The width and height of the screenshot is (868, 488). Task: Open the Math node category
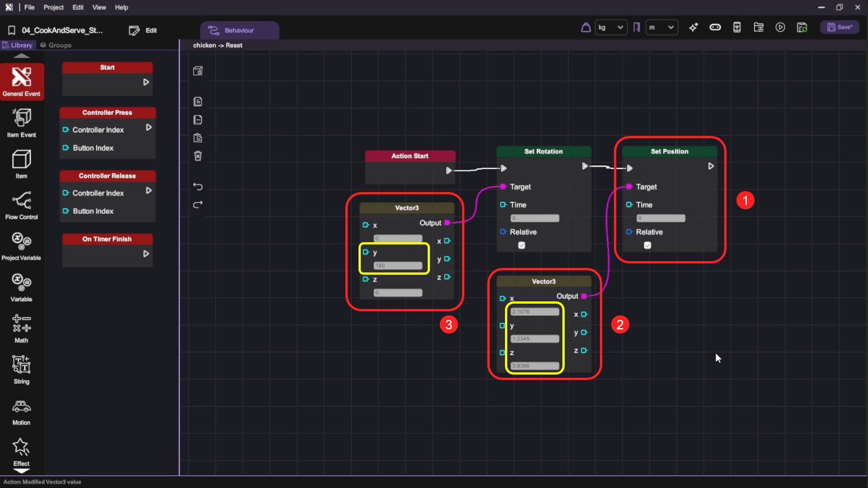(x=21, y=328)
